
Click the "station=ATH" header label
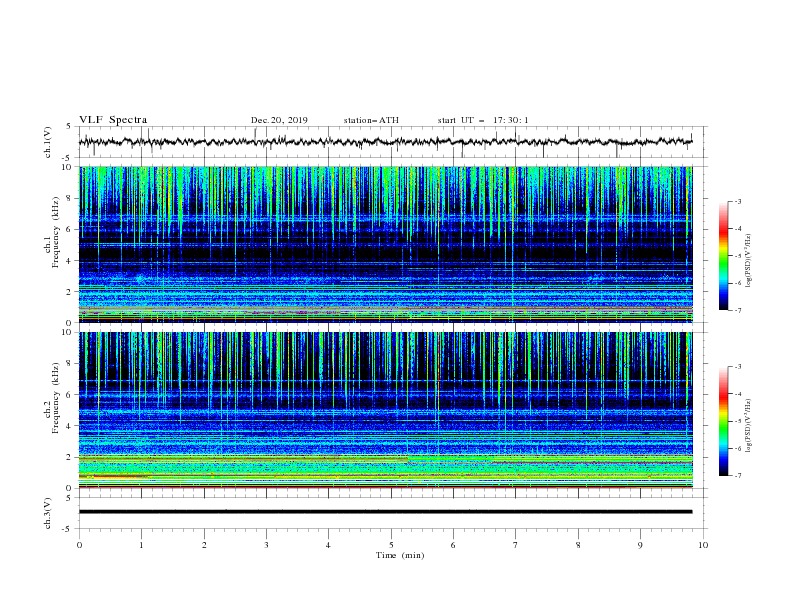[371, 120]
